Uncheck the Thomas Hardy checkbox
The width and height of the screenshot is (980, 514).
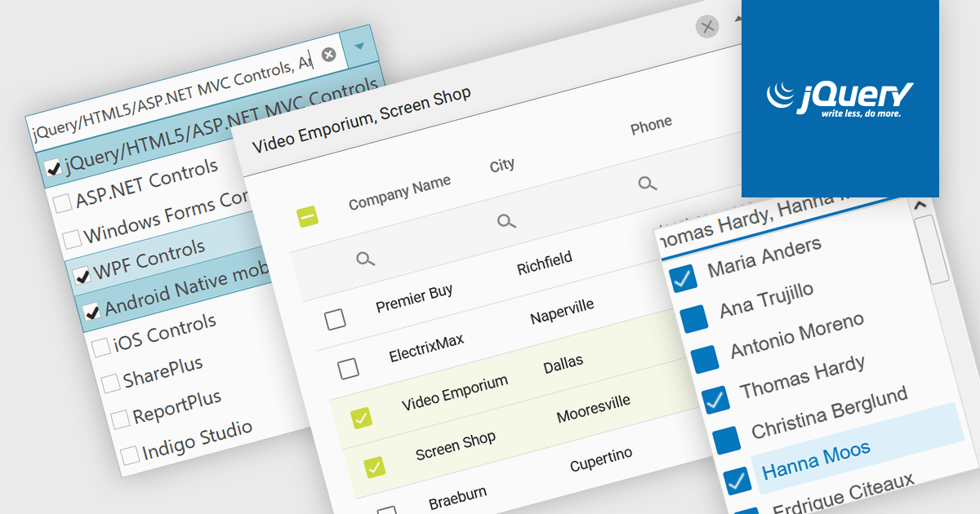click(715, 398)
